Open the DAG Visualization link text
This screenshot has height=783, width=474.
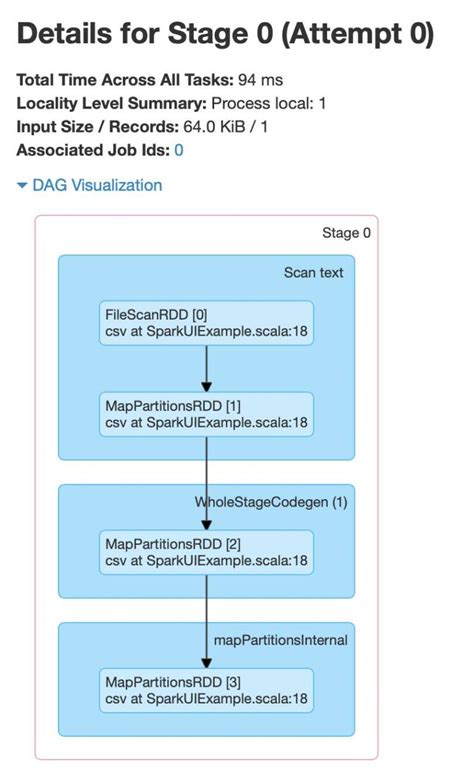point(97,185)
